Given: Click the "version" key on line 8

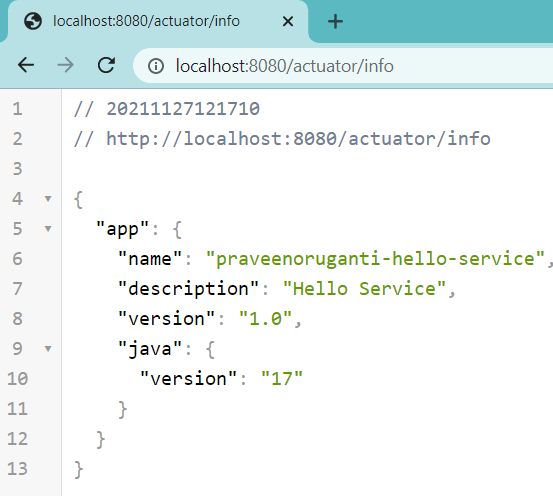Looking at the screenshot, I should click(166, 319).
